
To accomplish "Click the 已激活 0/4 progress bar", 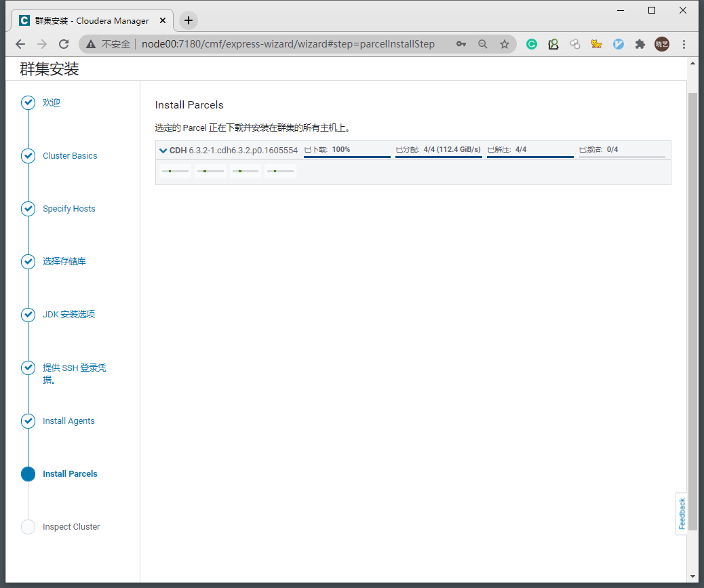I will point(622,157).
